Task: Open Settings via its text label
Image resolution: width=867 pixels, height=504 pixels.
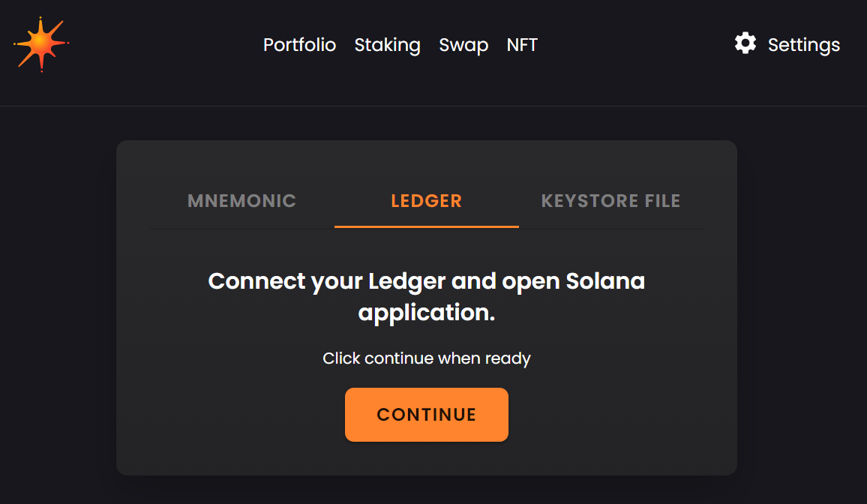Action: pyautogui.click(x=803, y=45)
